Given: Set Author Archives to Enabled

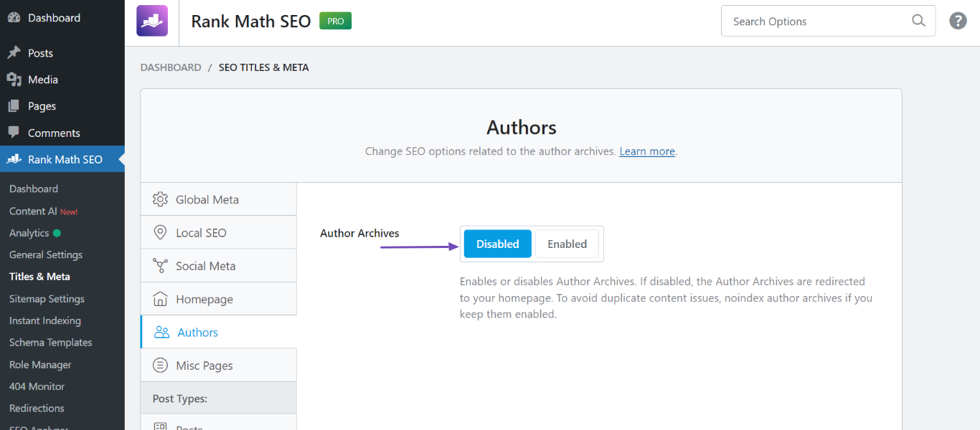Looking at the screenshot, I should (567, 244).
